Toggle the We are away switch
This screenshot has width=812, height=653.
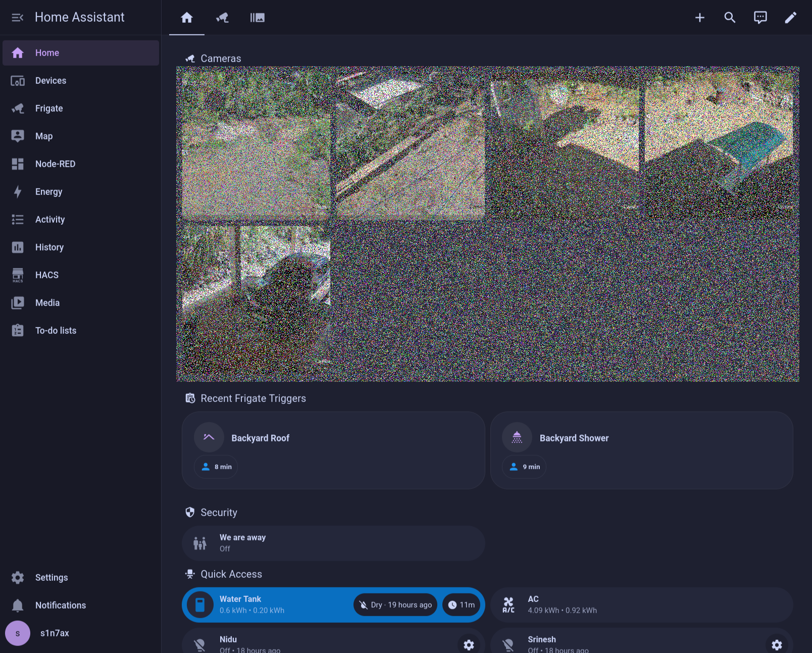tap(333, 543)
